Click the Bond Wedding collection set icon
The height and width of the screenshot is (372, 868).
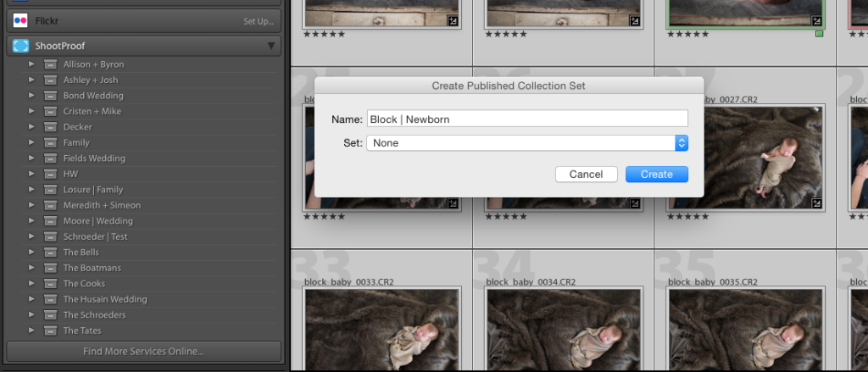[x=50, y=96]
